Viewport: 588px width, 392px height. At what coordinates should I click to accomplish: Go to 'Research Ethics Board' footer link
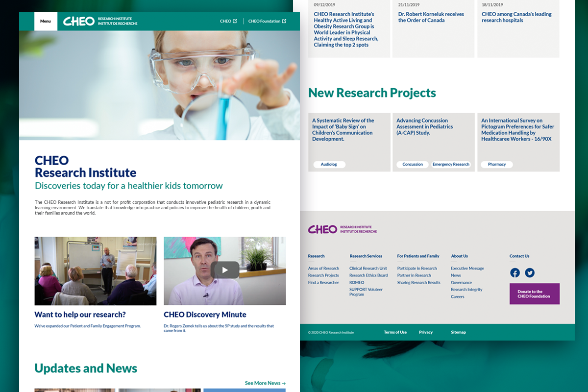[x=368, y=275]
